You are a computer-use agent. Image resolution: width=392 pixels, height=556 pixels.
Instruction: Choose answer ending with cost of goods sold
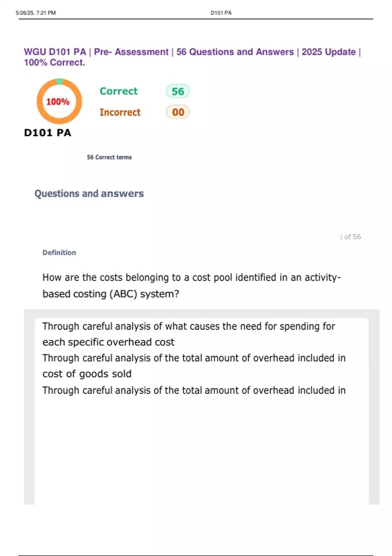coord(194,366)
